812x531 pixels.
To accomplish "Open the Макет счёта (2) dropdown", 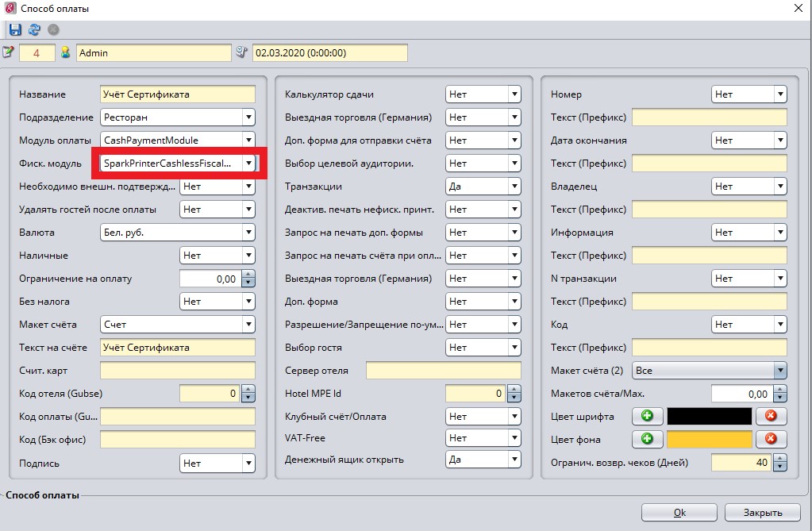I will pyautogui.click(x=779, y=371).
